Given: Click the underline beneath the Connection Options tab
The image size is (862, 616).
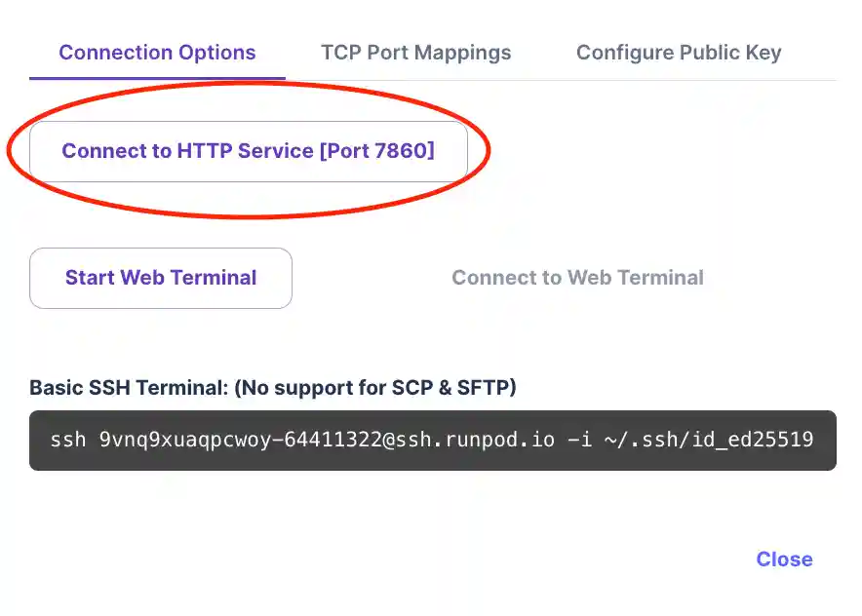Looking at the screenshot, I should coord(157,78).
